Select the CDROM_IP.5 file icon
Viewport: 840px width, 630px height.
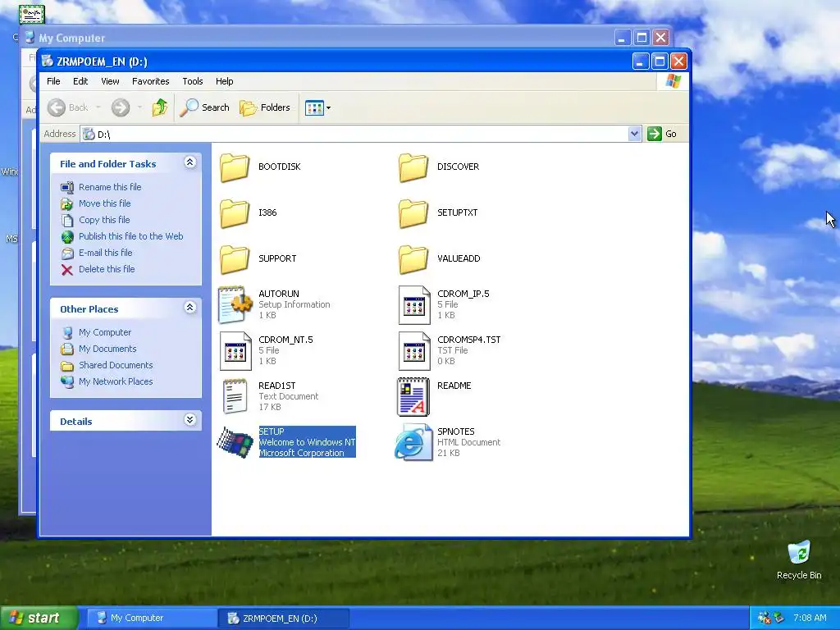pos(414,305)
